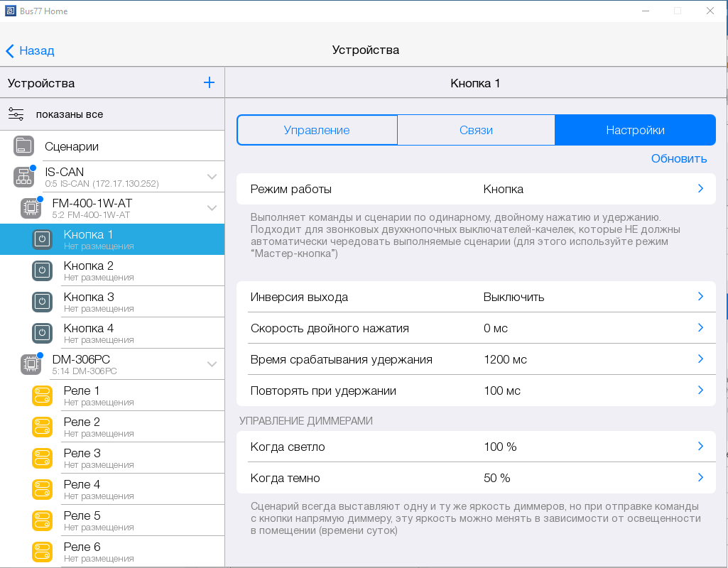Click the IS-CAN network icon
728x568 pixels.
tap(23, 177)
